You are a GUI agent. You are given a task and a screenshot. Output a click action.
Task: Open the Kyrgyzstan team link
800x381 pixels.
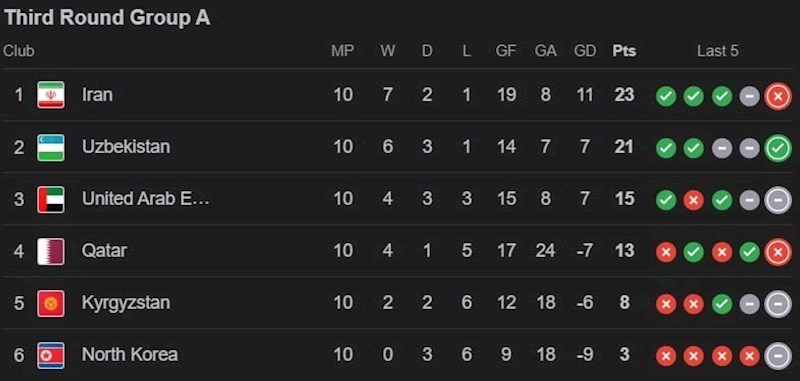[x=126, y=303]
